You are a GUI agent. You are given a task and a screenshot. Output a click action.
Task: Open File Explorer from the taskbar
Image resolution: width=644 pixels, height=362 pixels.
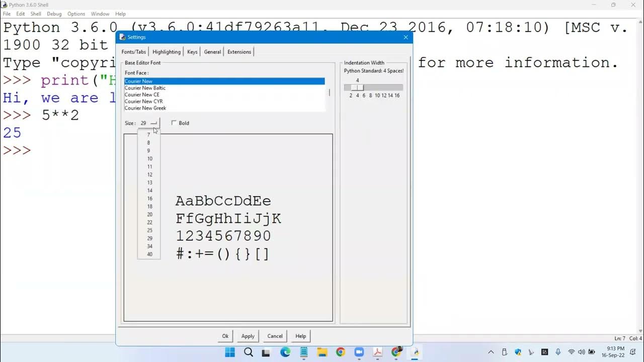pyautogui.click(x=322, y=352)
